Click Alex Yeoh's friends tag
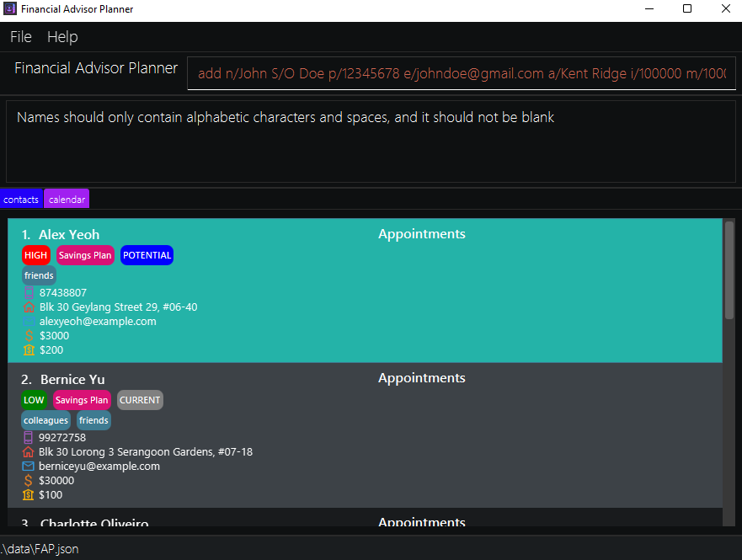 (x=39, y=275)
